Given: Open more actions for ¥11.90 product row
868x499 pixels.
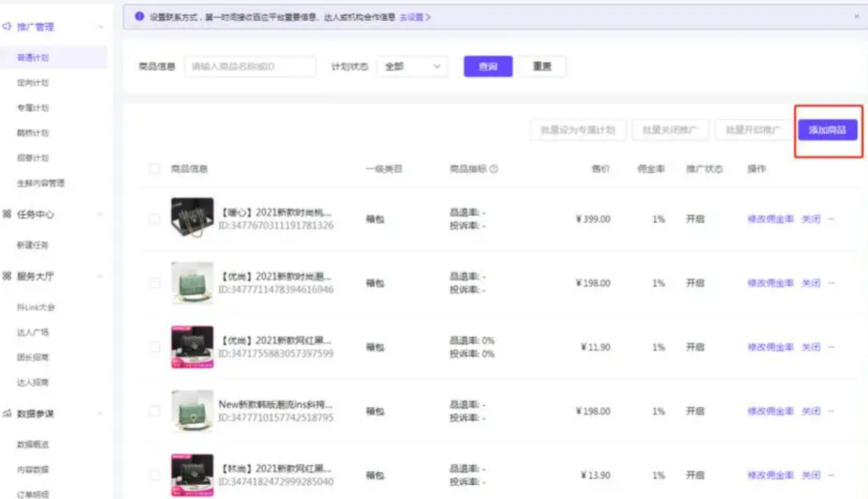Looking at the screenshot, I should tap(831, 347).
